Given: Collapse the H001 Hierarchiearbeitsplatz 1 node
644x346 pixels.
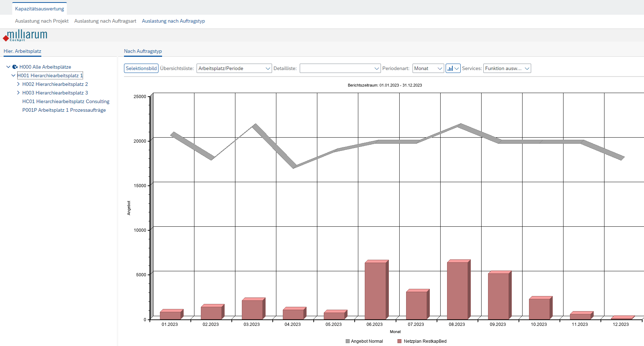Looking at the screenshot, I should [x=13, y=75].
